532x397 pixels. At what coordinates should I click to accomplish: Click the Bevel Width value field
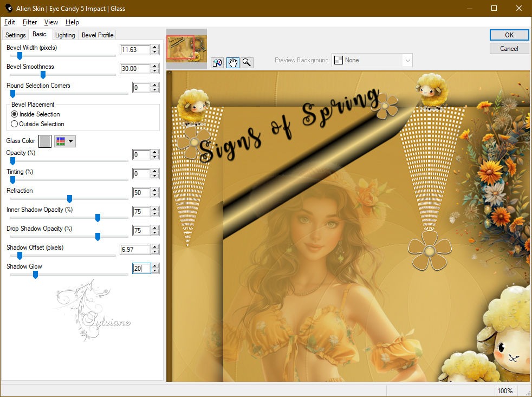[x=135, y=49]
